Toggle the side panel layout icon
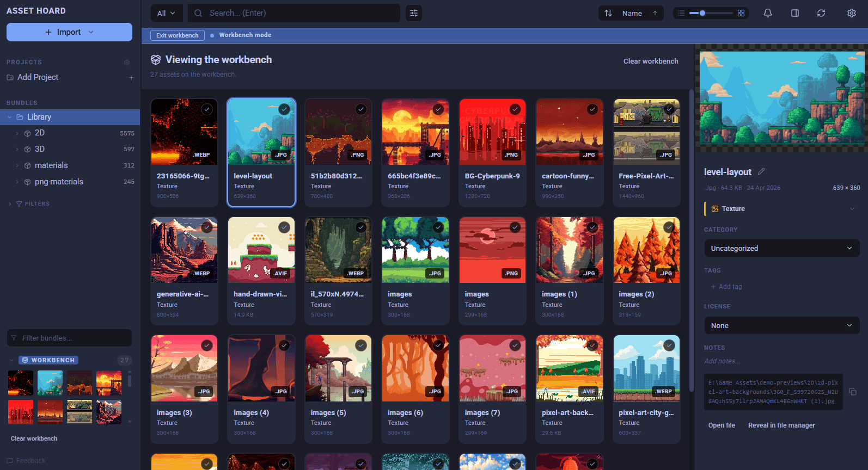The height and width of the screenshot is (470, 868). (794, 13)
